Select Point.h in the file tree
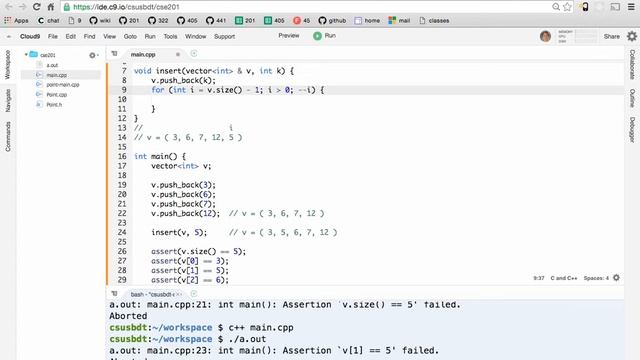The image size is (640, 360). (x=54, y=104)
